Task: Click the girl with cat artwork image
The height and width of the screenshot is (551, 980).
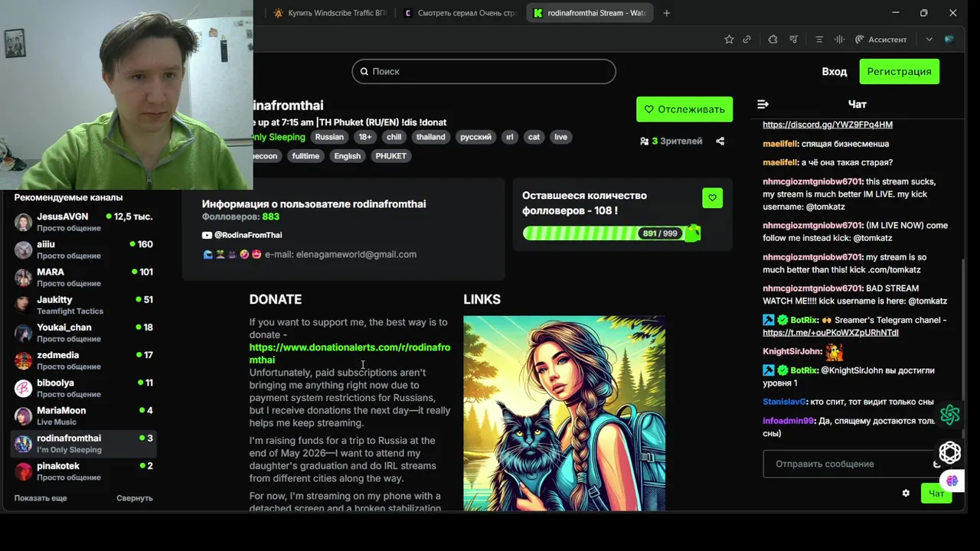Action: click(x=564, y=413)
